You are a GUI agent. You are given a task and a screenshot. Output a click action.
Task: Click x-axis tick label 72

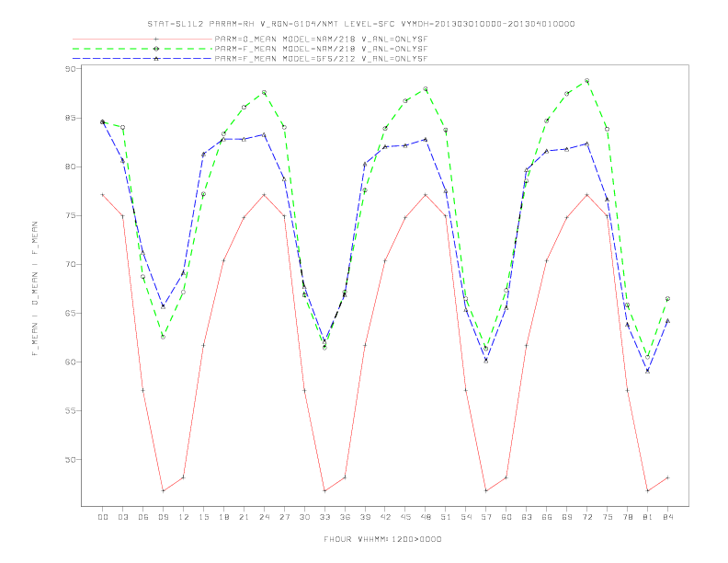[x=586, y=517]
